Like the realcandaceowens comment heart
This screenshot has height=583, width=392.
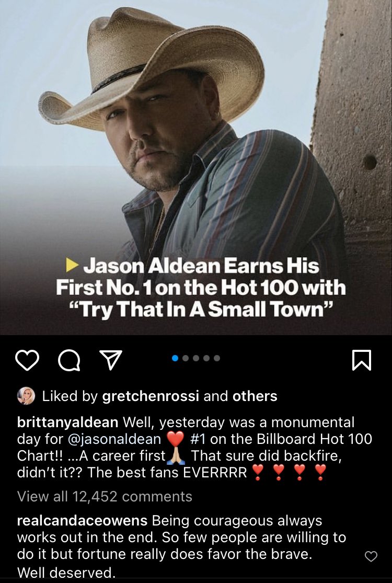click(x=371, y=556)
